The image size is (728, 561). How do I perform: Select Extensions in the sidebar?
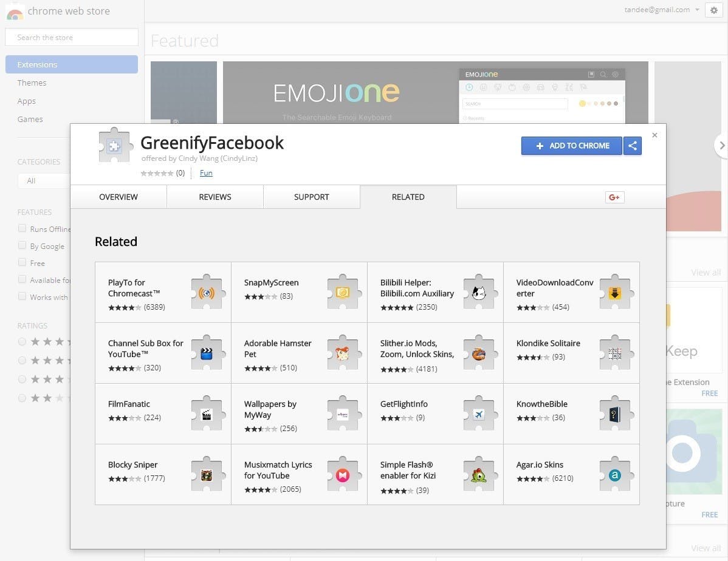[x=72, y=64]
